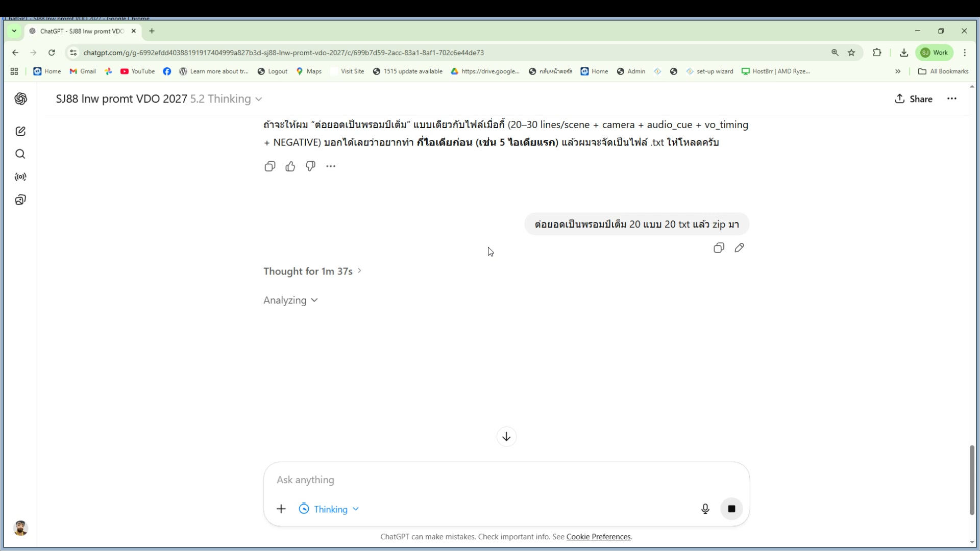Give a thumbs up to the response
Image resolution: width=980 pixels, height=551 pixels.
[x=290, y=166]
